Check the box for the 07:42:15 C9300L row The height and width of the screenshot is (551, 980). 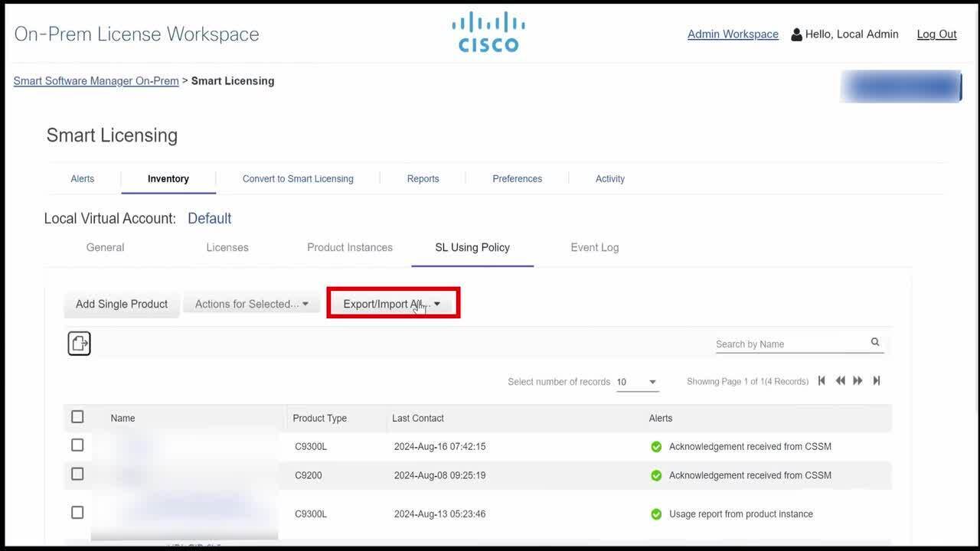coord(77,445)
